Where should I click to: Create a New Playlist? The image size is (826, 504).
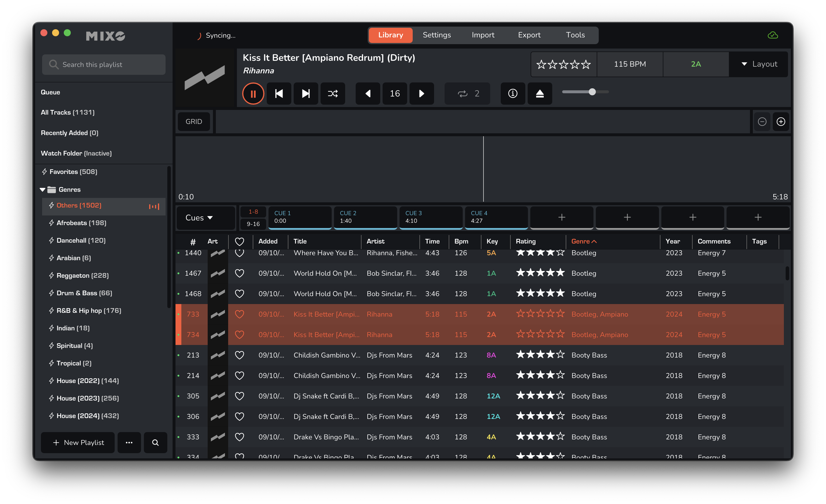click(x=78, y=443)
